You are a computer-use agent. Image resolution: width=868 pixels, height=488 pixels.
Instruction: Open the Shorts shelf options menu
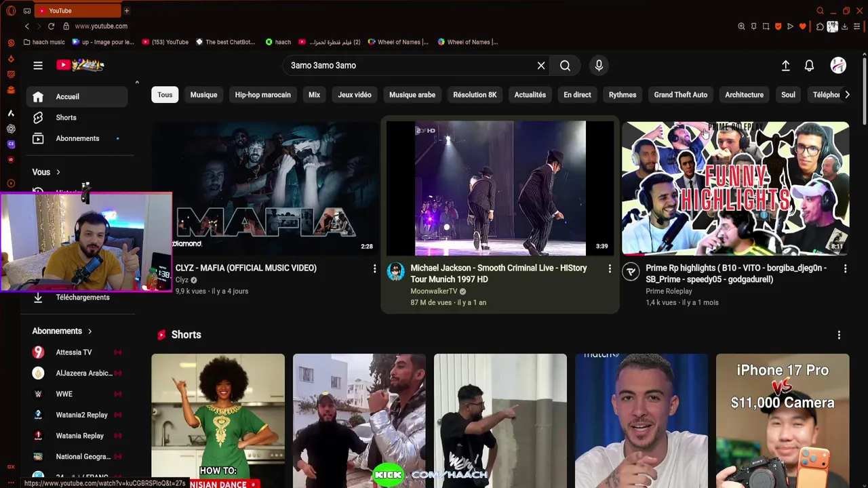click(839, 335)
